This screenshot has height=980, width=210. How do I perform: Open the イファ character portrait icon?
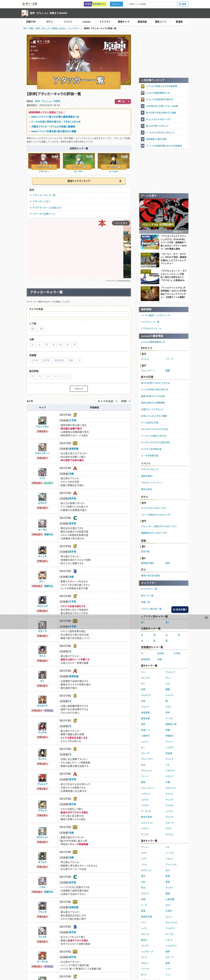tap(42, 472)
